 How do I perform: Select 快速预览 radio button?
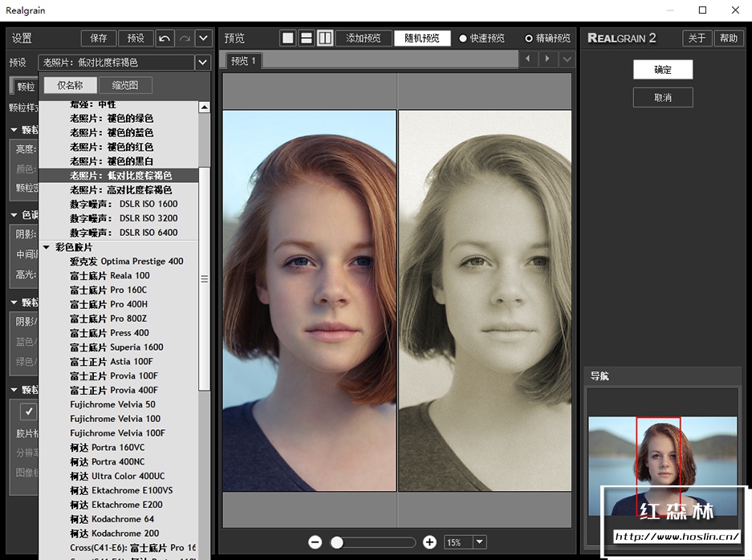click(x=463, y=39)
